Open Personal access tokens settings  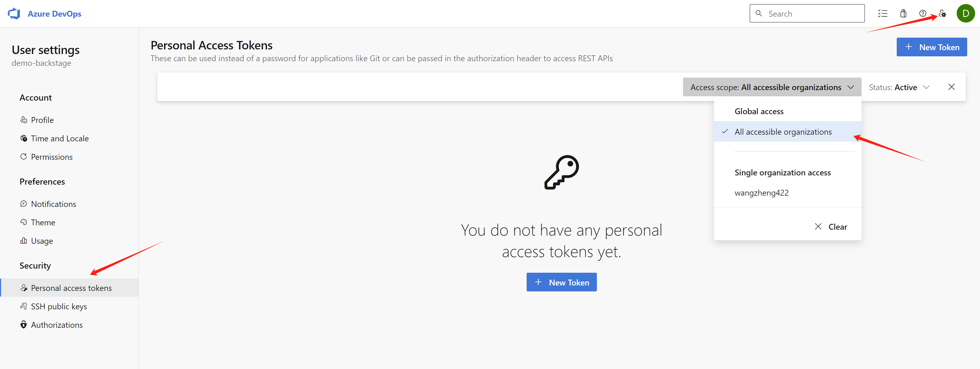(x=71, y=288)
